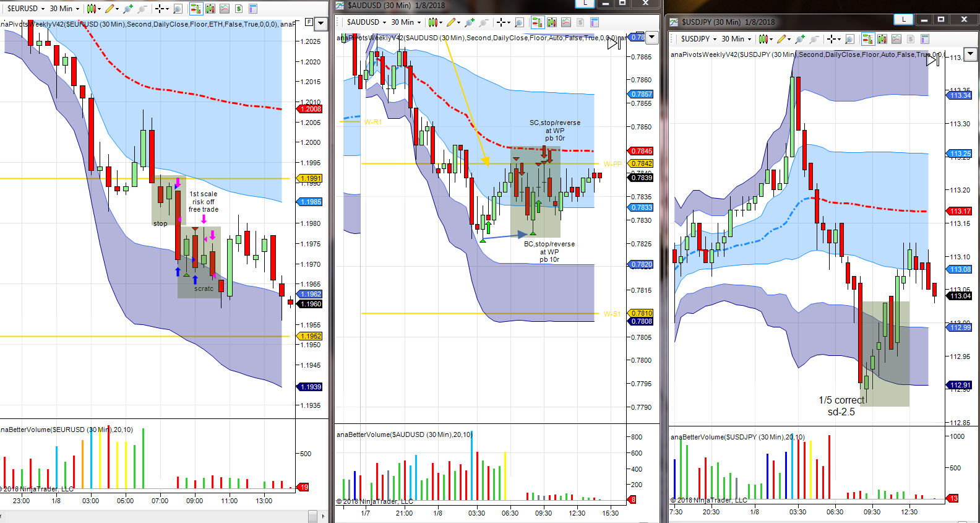
Task: Open chart style selector in USDJPY window
Action: (765, 39)
